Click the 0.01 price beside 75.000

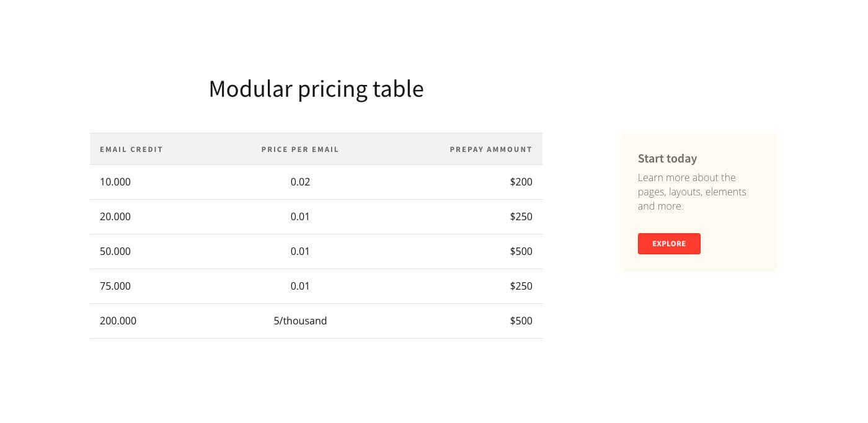point(300,286)
